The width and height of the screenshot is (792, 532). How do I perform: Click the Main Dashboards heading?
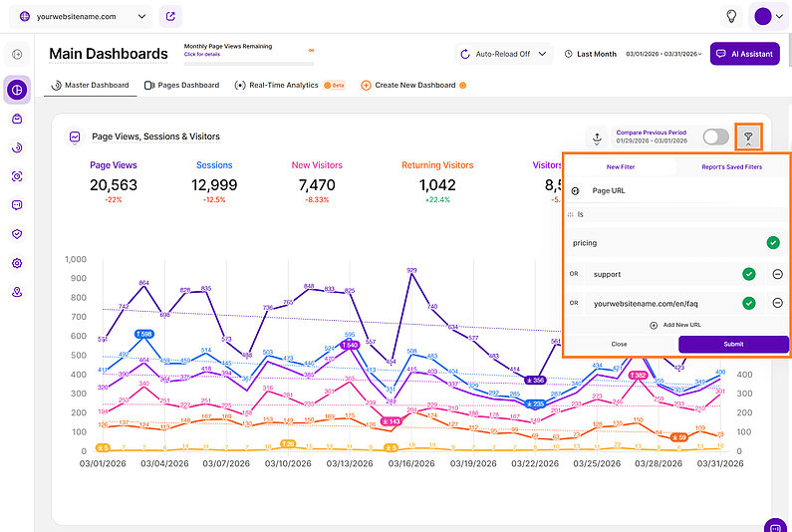coord(109,54)
